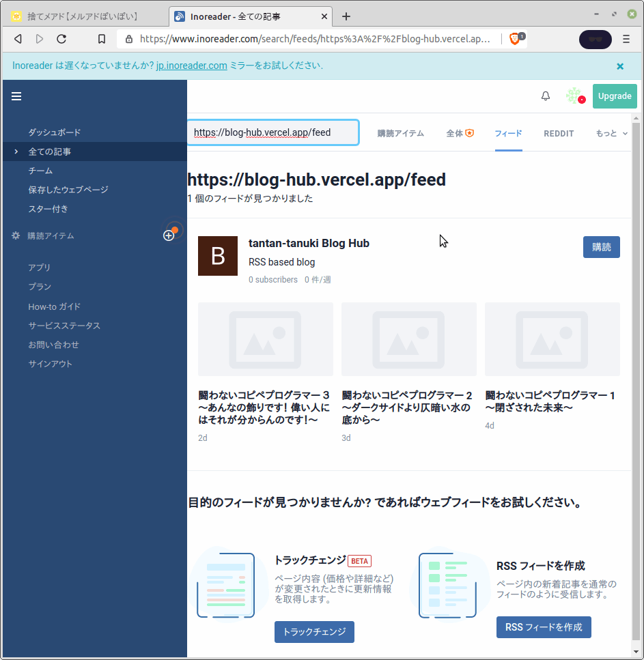Screen dimensions: 644x660
Task: Dismiss the mirror notice banner
Action: [x=620, y=66]
